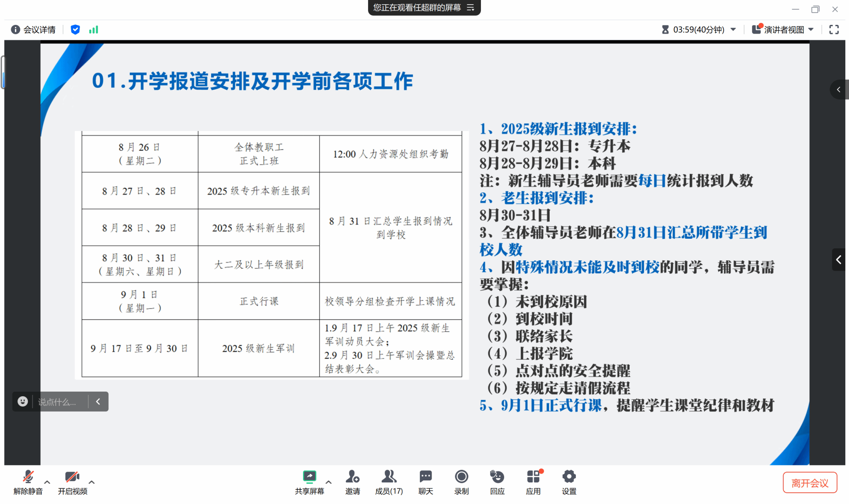Click the Leave Meeting button
Image resolution: width=849 pixels, height=504 pixels.
810,483
